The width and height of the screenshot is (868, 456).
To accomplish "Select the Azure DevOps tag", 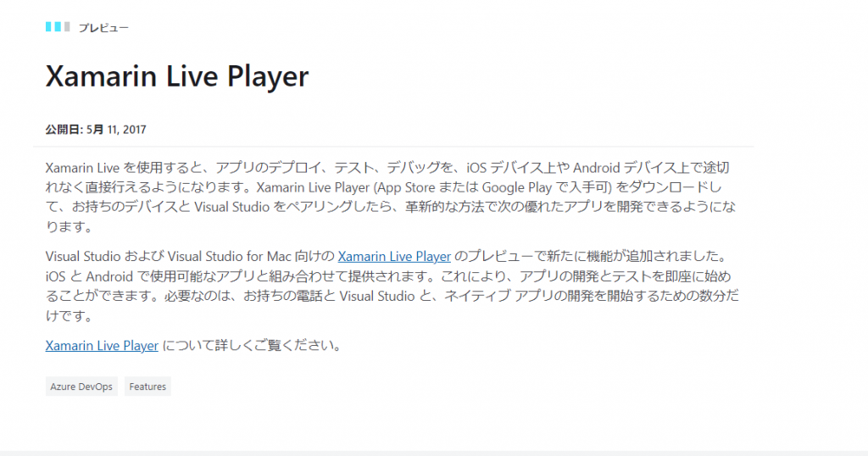I will [x=81, y=386].
